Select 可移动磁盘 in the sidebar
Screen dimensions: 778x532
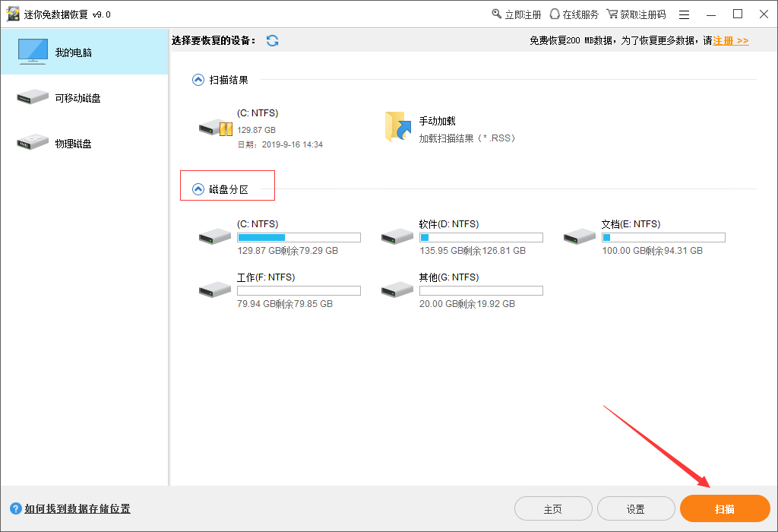click(84, 97)
